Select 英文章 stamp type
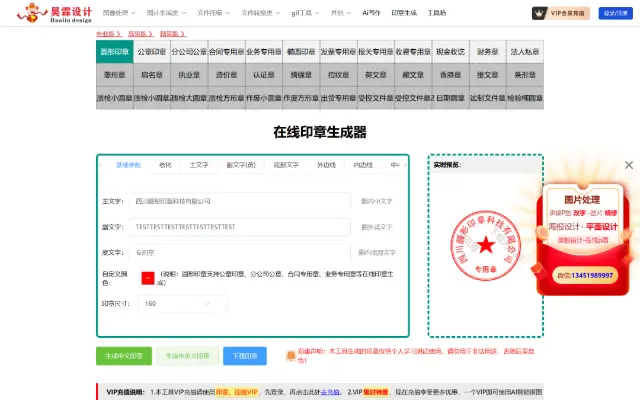 point(376,75)
